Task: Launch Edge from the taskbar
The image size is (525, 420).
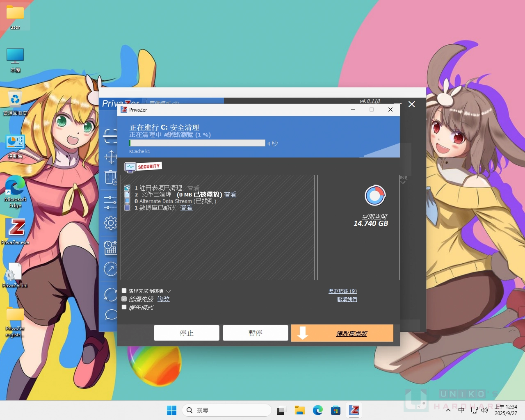Action: (x=317, y=410)
